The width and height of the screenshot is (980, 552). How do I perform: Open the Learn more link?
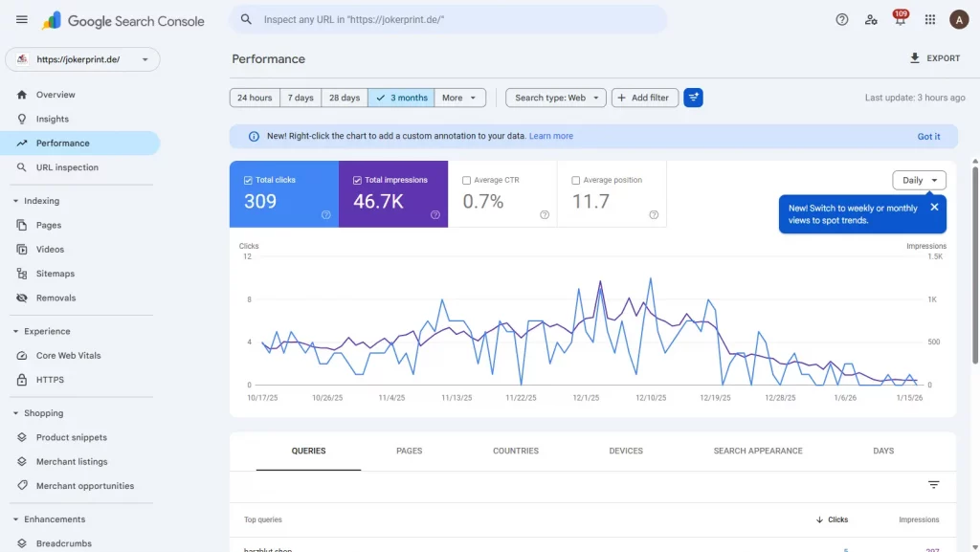point(551,135)
